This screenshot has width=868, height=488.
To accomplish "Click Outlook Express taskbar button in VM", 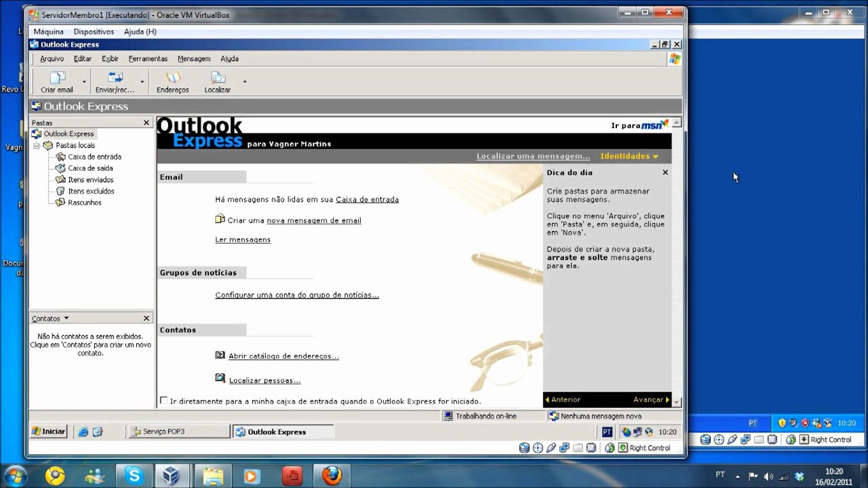I will point(283,432).
